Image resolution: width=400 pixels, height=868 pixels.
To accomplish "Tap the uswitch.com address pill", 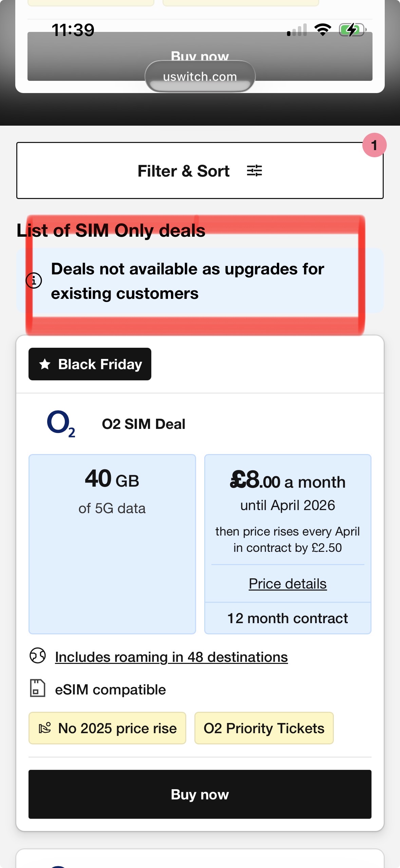I will pos(200,76).
